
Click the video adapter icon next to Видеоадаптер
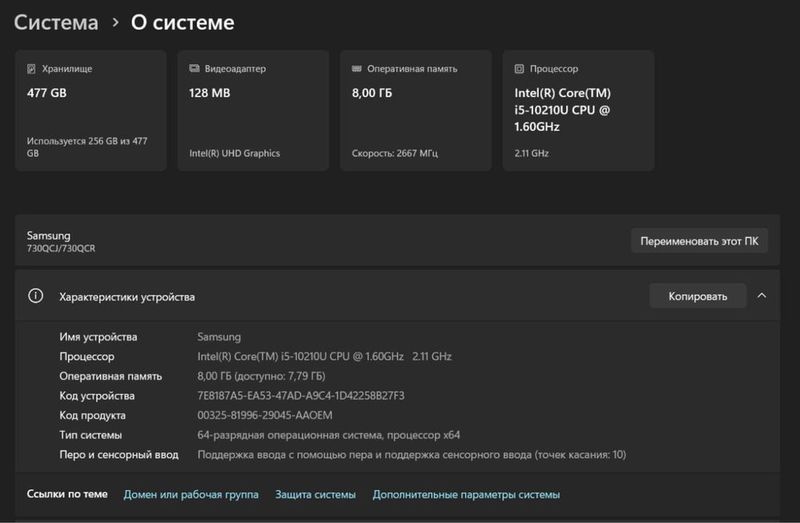194,68
